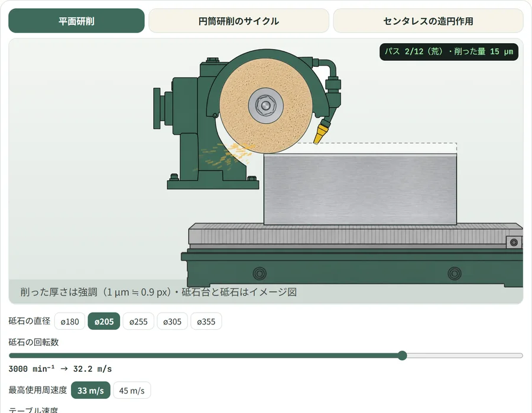
Task: Choose wheel diameter ø305
Action: [x=173, y=321]
